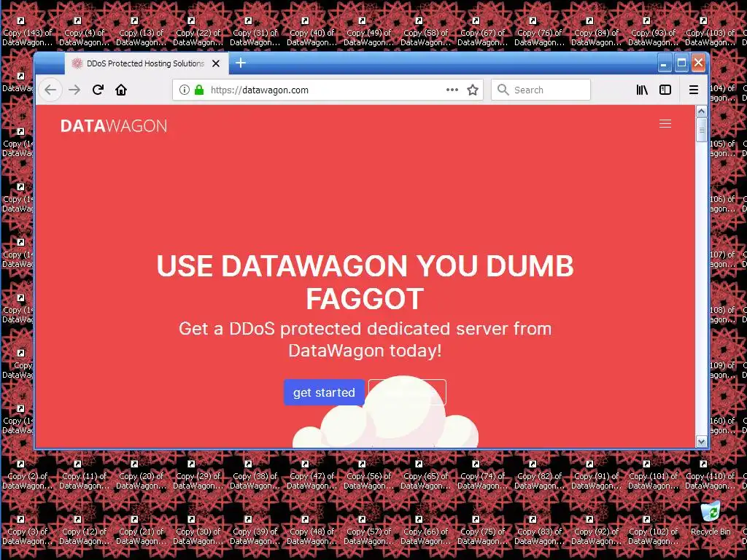This screenshot has height=560, width=747.
Task: Select the DDoS Protected Hosting Solutions tab
Action: pyautogui.click(x=147, y=63)
